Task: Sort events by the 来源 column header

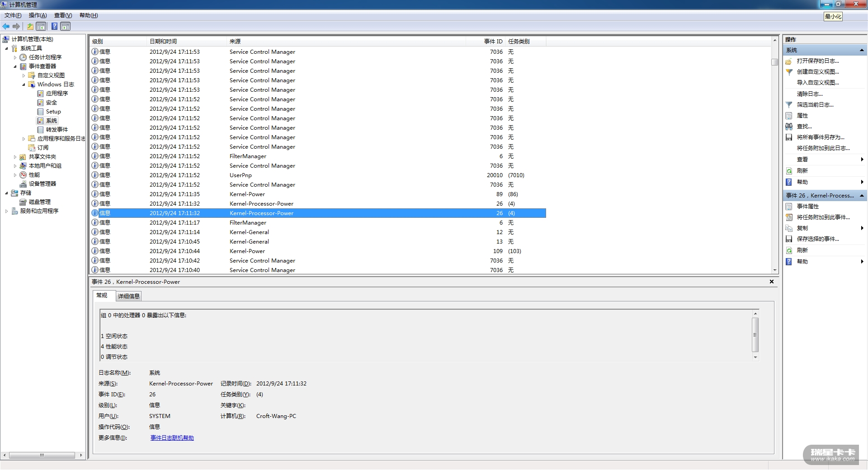Action: point(346,42)
